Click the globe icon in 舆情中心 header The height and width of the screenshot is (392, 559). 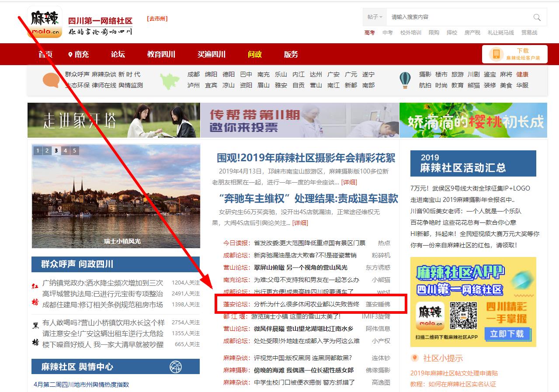176,367
